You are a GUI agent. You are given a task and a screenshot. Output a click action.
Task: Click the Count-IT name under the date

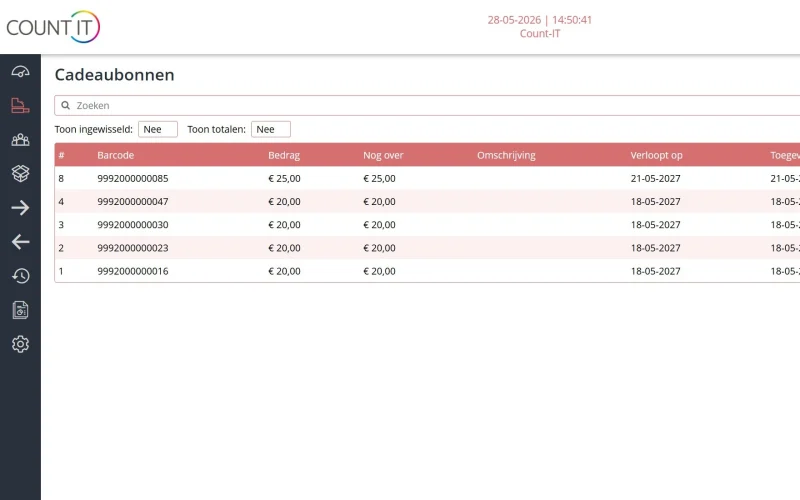coord(540,34)
